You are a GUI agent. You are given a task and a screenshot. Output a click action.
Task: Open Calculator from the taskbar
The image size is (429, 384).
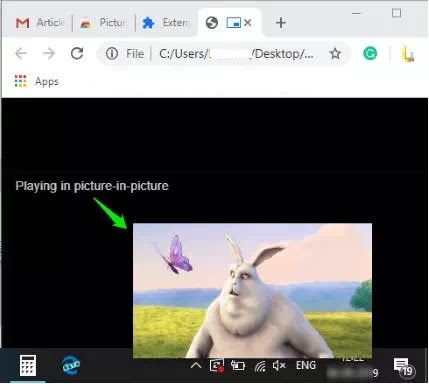(28, 365)
